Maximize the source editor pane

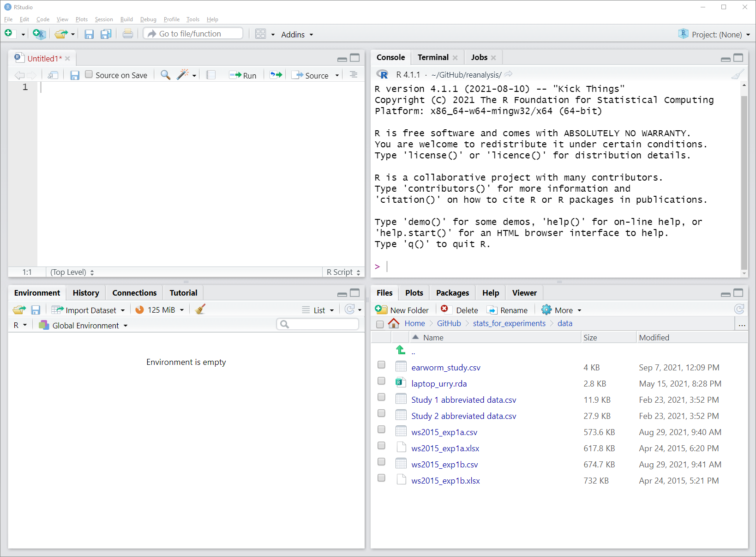355,58
